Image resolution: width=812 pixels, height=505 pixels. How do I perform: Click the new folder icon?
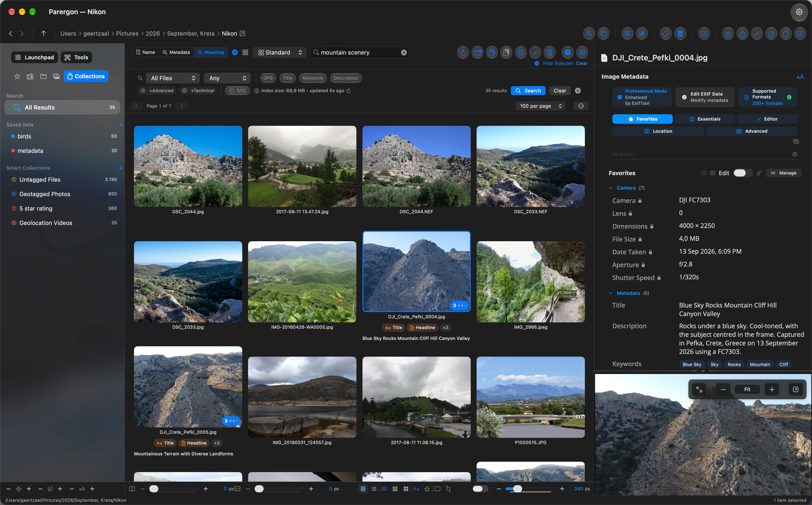click(478, 53)
